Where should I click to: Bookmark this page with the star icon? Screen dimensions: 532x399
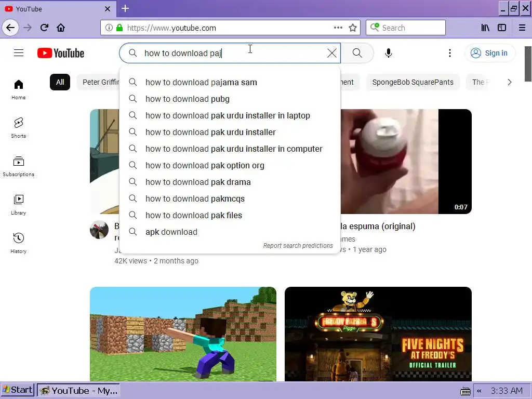tap(353, 28)
